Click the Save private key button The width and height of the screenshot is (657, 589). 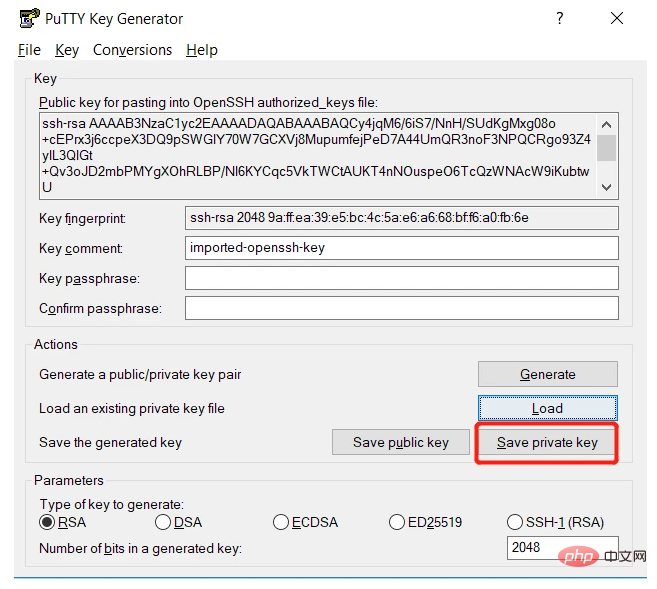pyautogui.click(x=547, y=442)
